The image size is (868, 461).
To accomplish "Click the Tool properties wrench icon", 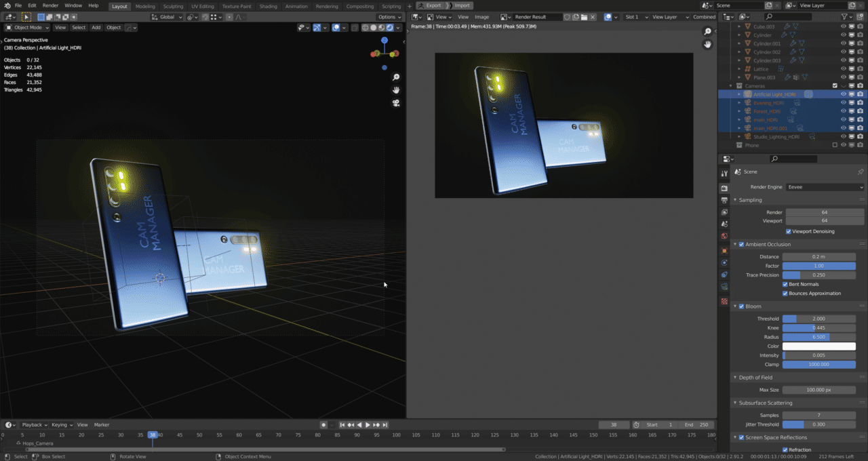I will point(724,174).
